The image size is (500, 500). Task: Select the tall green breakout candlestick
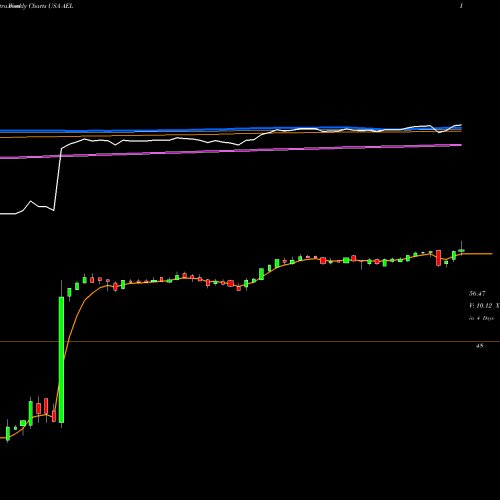tap(61, 360)
